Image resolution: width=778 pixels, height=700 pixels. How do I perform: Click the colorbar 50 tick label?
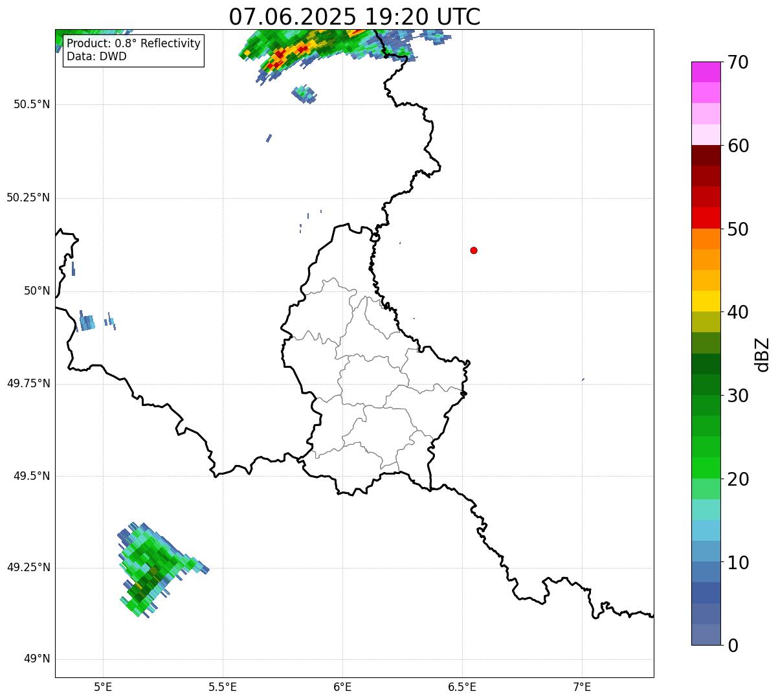pyautogui.click(x=737, y=229)
